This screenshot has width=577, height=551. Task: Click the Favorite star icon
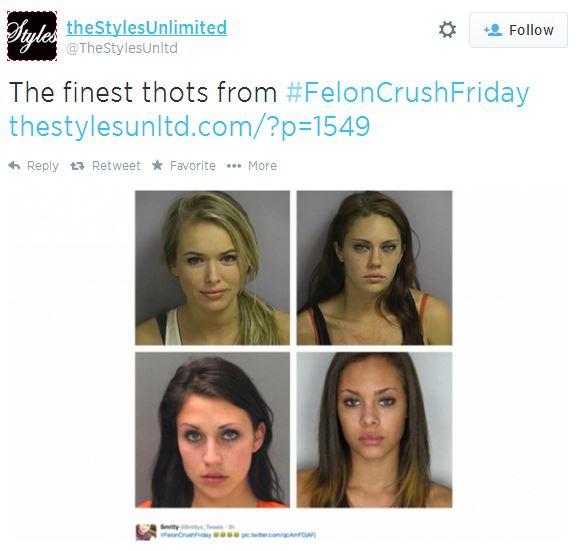pyautogui.click(x=157, y=165)
